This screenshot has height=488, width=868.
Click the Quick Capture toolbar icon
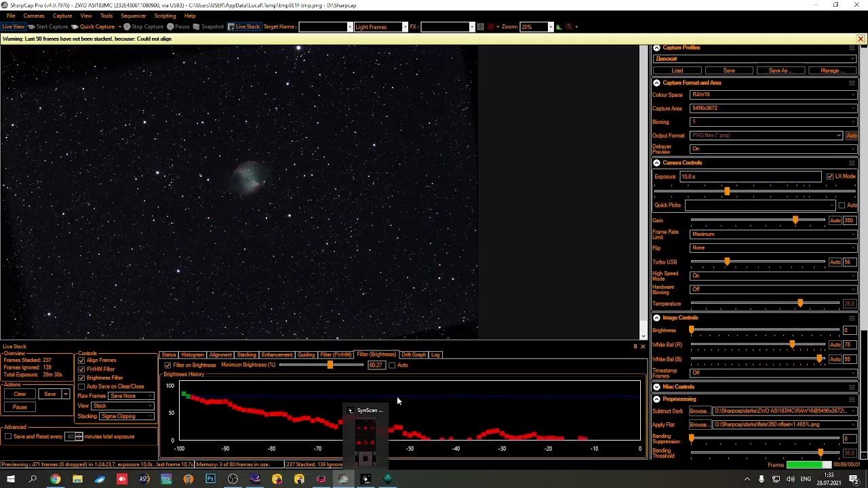tap(76, 27)
